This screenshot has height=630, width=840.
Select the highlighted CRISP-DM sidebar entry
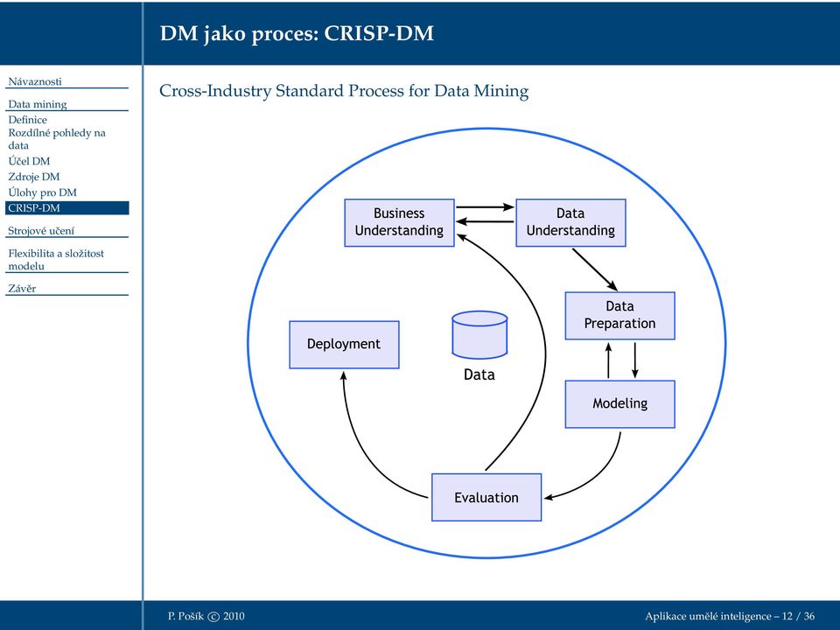pyautogui.click(x=67, y=208)
